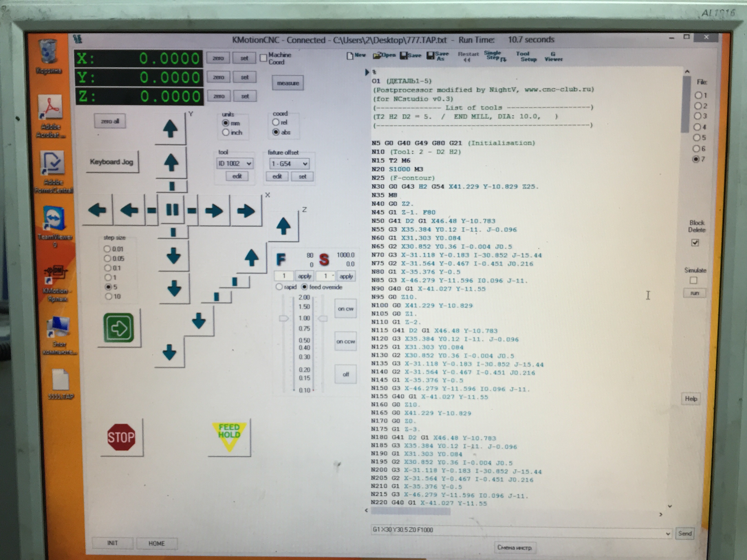The image size is (747, 560).
Task: Click the feed rate override slider handle
Action: [283, 318]
